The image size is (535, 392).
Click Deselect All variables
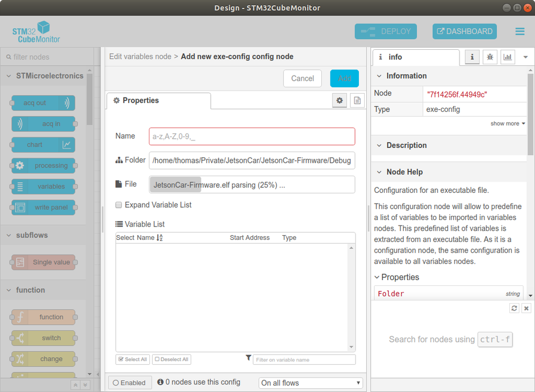click(171, 359)
